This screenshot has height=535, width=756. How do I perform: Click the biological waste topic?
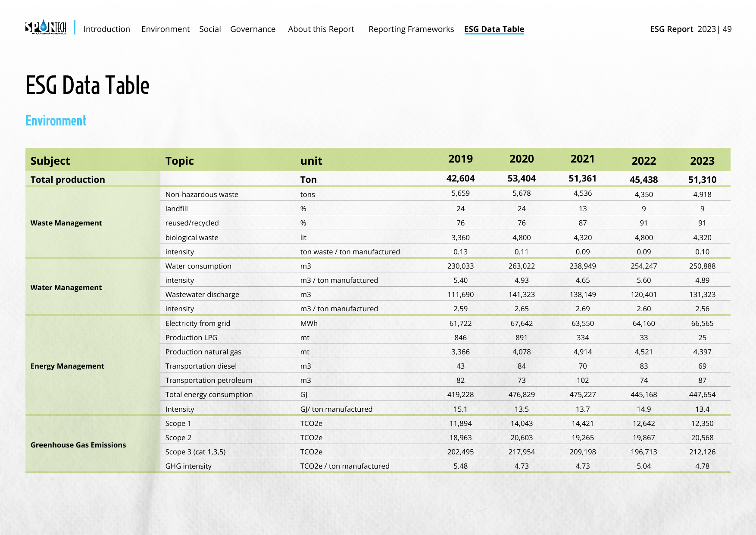(x=192, y=238)
